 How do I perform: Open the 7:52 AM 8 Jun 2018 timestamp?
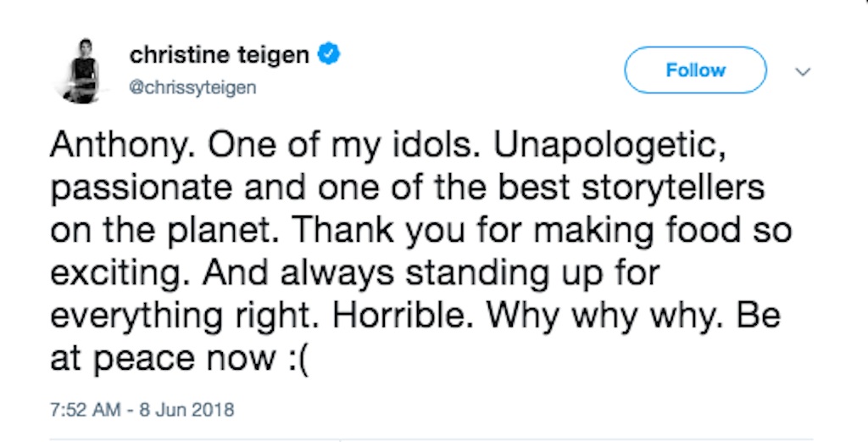pyautogui.click(x=142, y=410)
